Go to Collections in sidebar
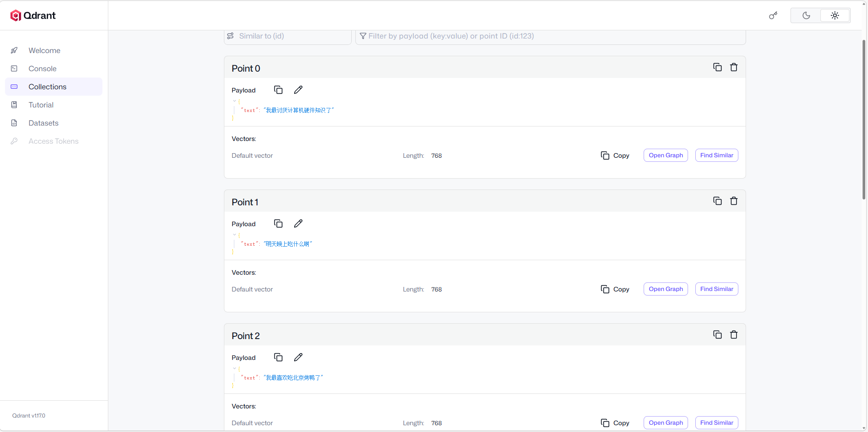 (x=53, y=87)
